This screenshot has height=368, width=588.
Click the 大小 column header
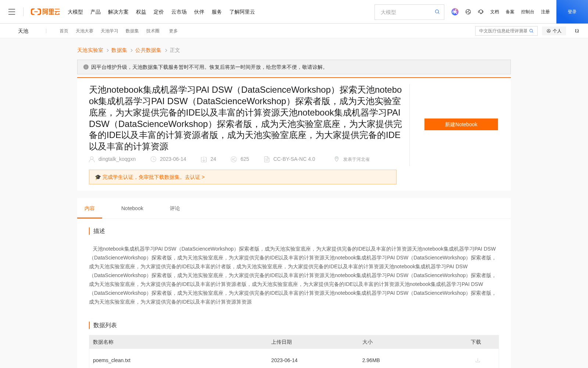[367, 342]
